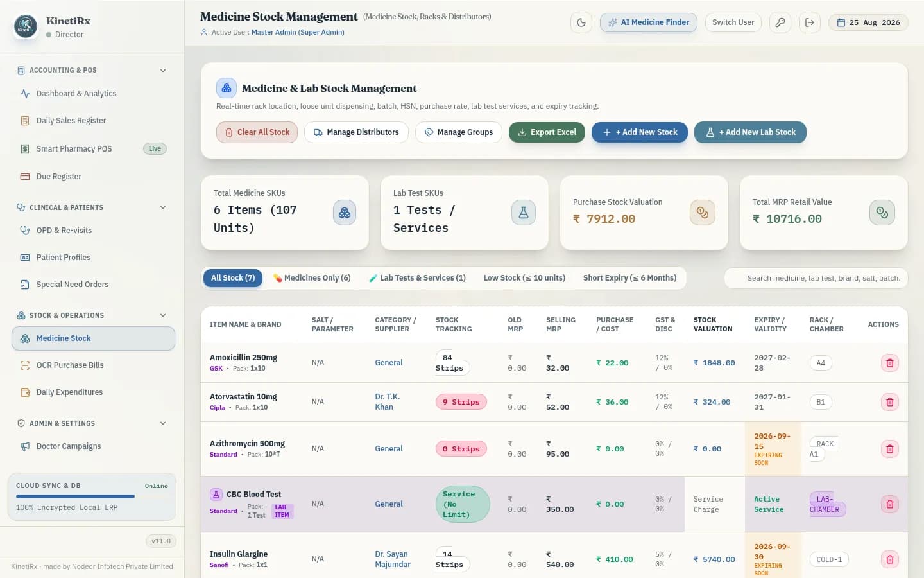924x578 pixels.
Task: Open Special Need Orders
Action: (x=93, y=285)
